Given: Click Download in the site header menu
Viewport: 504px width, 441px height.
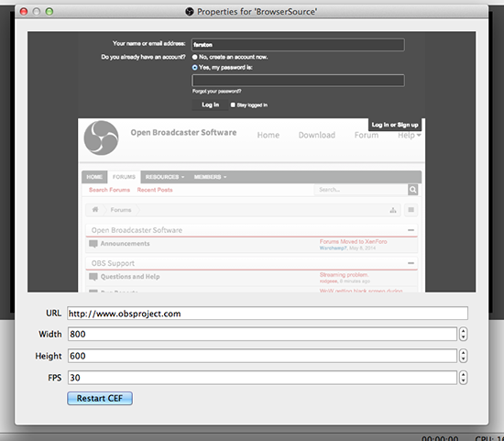Looking at the screenshot, I should tap(317, 135).
